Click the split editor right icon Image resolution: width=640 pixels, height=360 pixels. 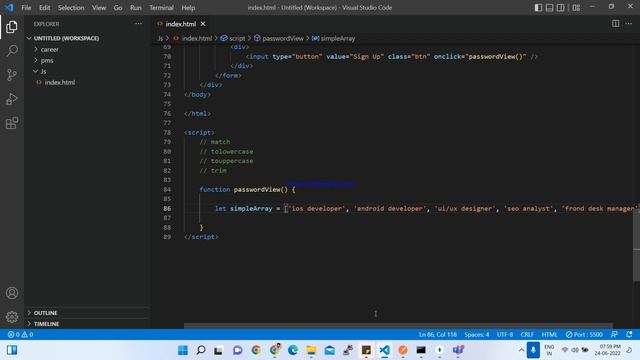(x=616, y=24)
